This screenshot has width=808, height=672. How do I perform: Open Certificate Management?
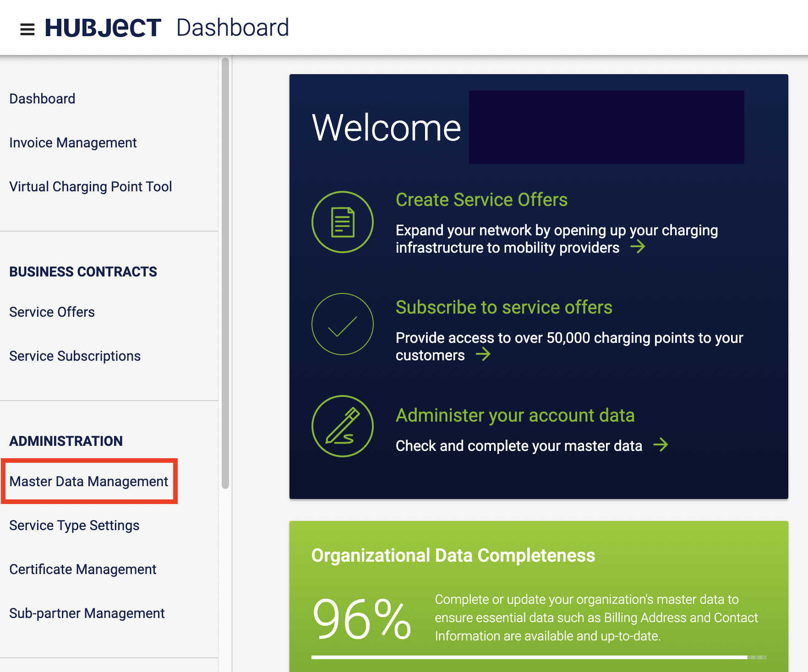(x=83, y=569)
